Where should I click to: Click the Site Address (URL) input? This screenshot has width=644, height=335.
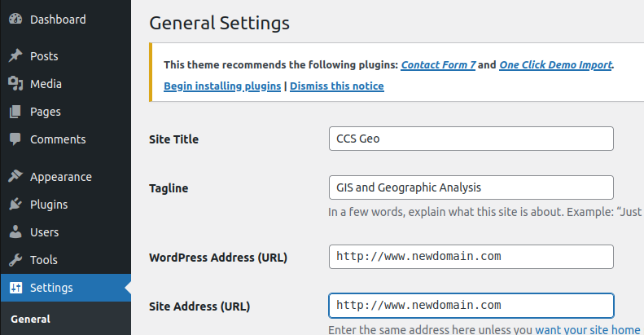(x=471, y=306)
